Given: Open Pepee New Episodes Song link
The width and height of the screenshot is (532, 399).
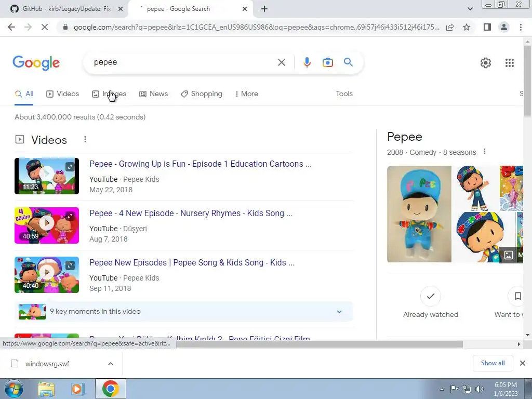Looking at the screenshot, I should [192, 262].
